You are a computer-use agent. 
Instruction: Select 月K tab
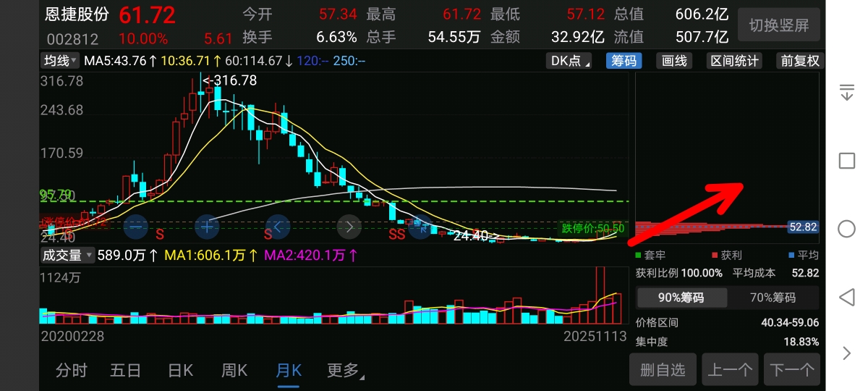pos(289,371)
